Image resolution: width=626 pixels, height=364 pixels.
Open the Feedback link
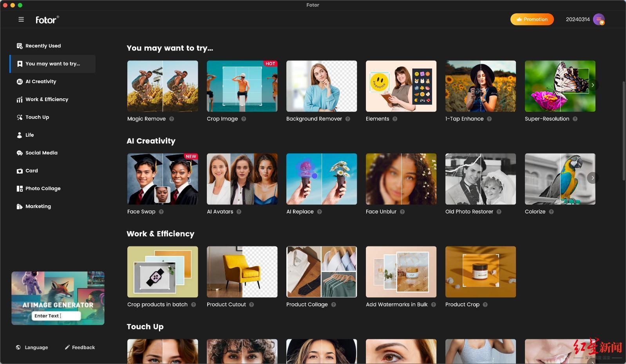[x=83, y=348]
